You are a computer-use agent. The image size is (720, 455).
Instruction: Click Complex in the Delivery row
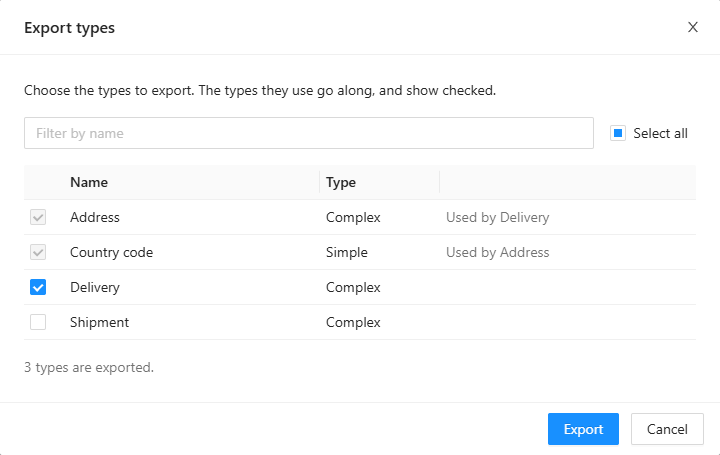[x=353, y=287]
